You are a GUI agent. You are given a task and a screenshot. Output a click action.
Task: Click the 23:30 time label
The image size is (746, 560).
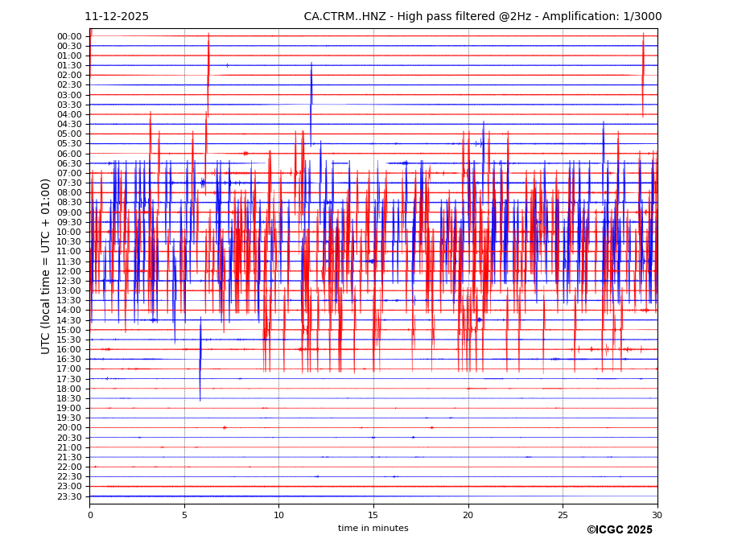pos(69,496)
